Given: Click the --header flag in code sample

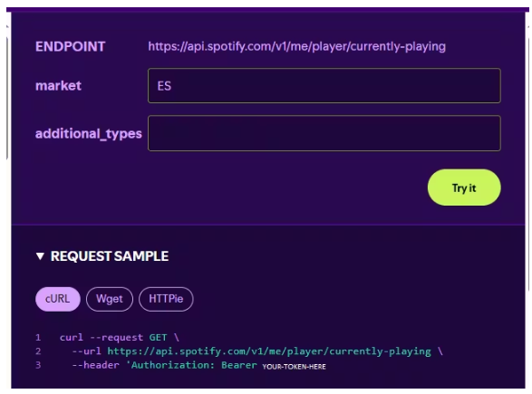Looking at the screenshot, I should pos(95,365).
